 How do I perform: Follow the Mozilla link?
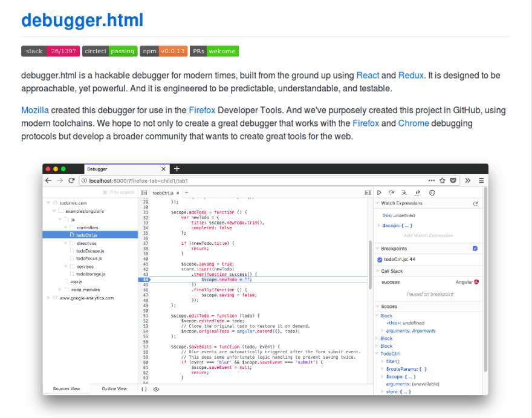click(35, 110)
